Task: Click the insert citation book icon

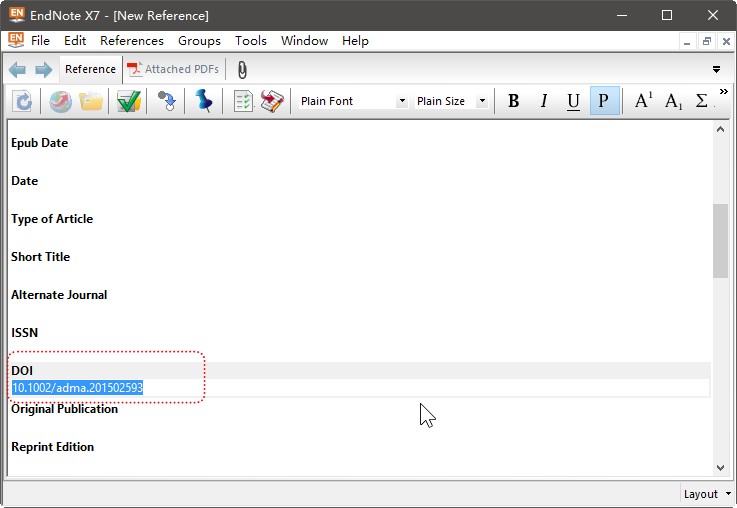Action: [272, 101]
